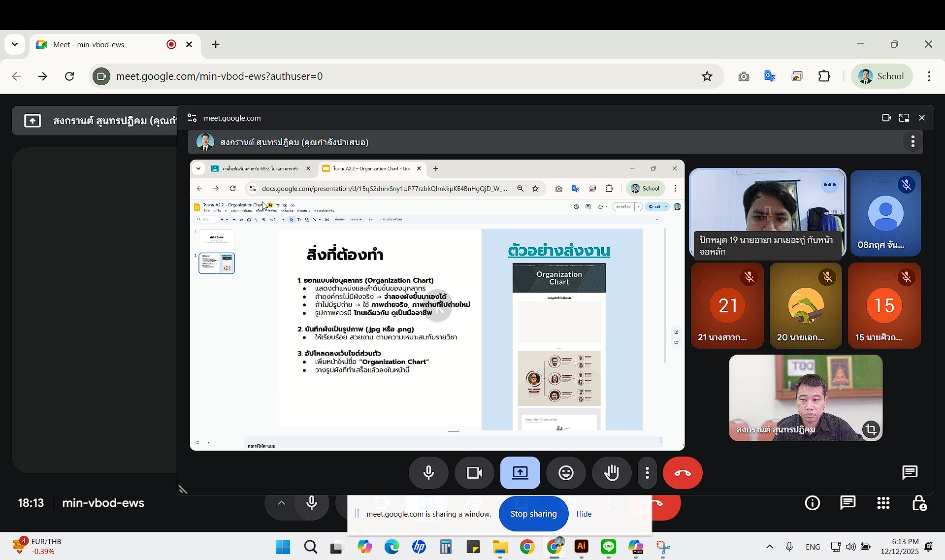Screen dimensions: 945x560
Task: Open taskbar search
Action: pyautogui.click(x=311, y=547)
